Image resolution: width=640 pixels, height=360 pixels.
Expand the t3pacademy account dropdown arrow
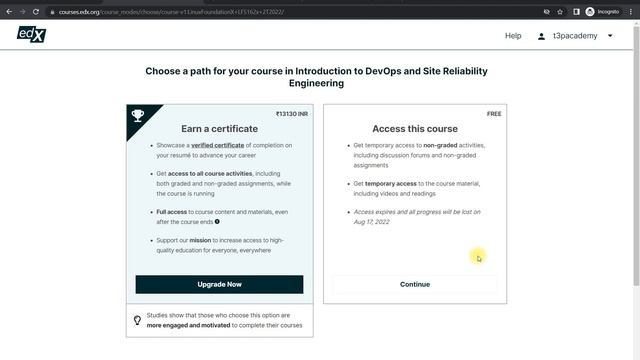tap(610, 36)
